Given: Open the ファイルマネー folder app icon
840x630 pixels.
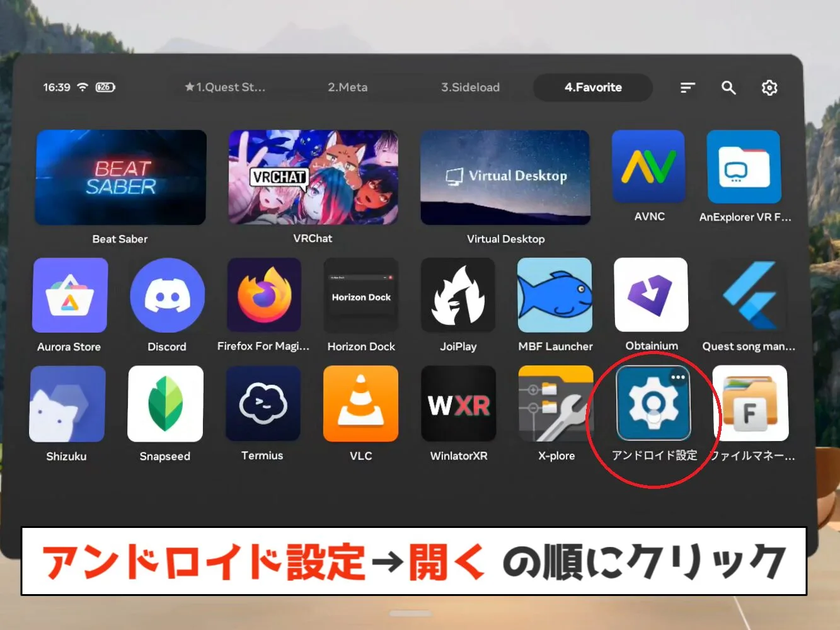Looking at the screenshot, I should [x=751, y=404].
